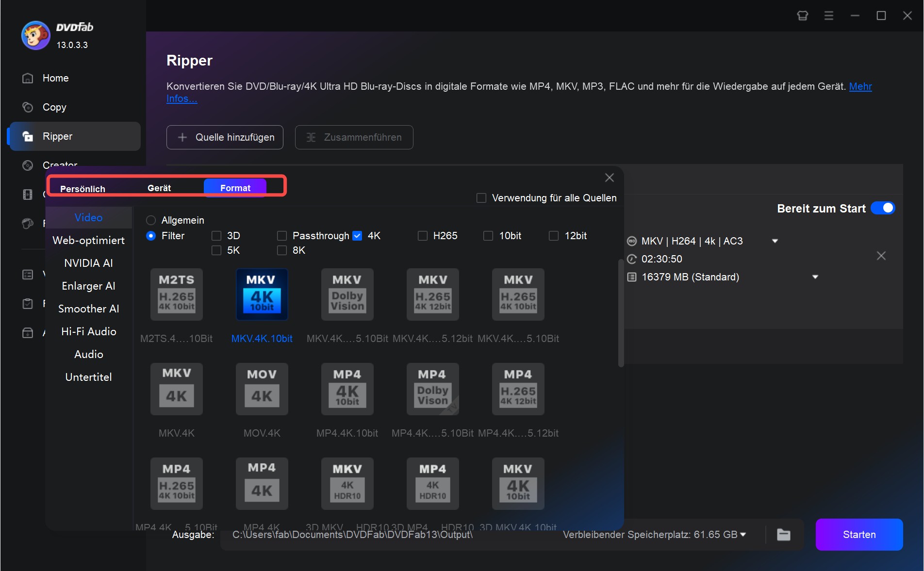This screenshot has height=571, width=924.
Task: Open the Verbleibender Speicherplatz dropdown
Action: pyautogui.click(x=743, y=535)
